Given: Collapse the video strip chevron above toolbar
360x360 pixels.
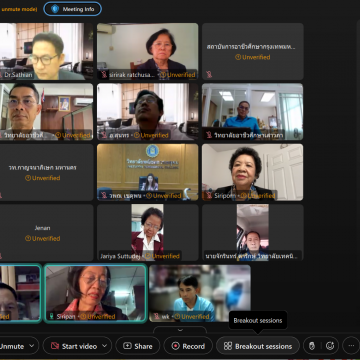Looking at the screenshot, I should 180,330.
